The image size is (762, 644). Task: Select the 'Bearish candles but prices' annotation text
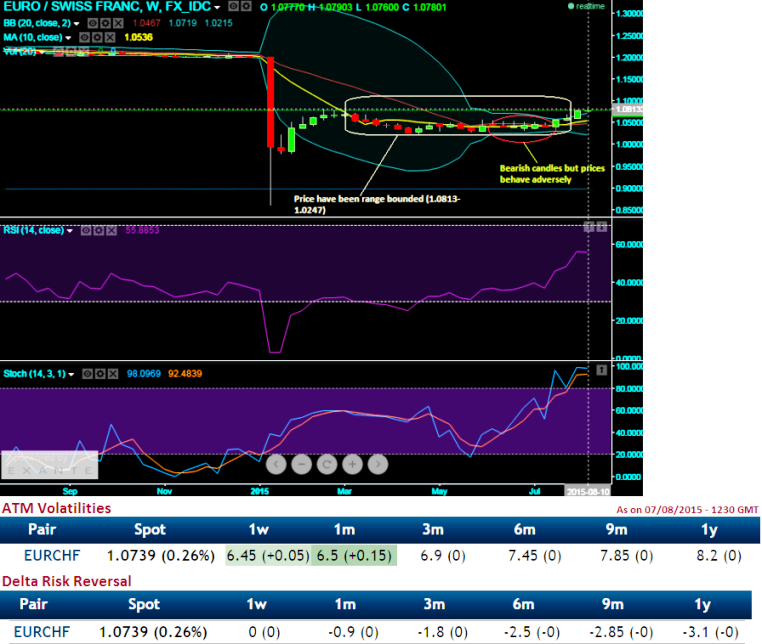(552, 174)
